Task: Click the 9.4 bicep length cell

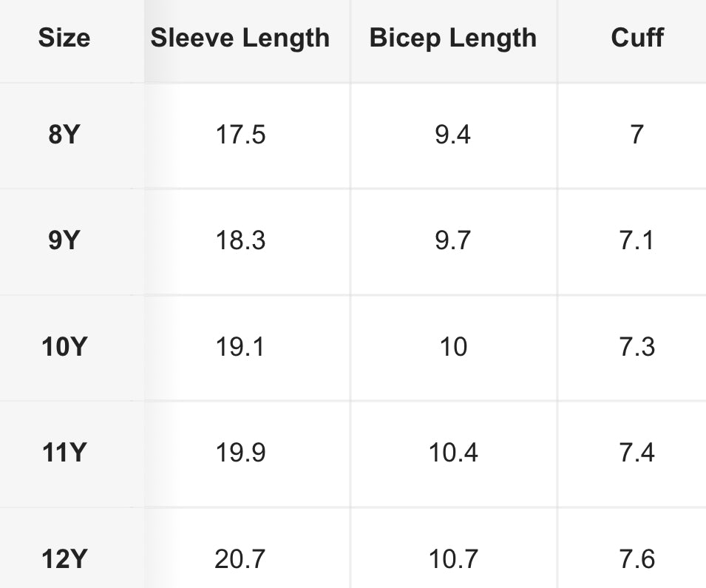Action: click(x=453, y=135)
